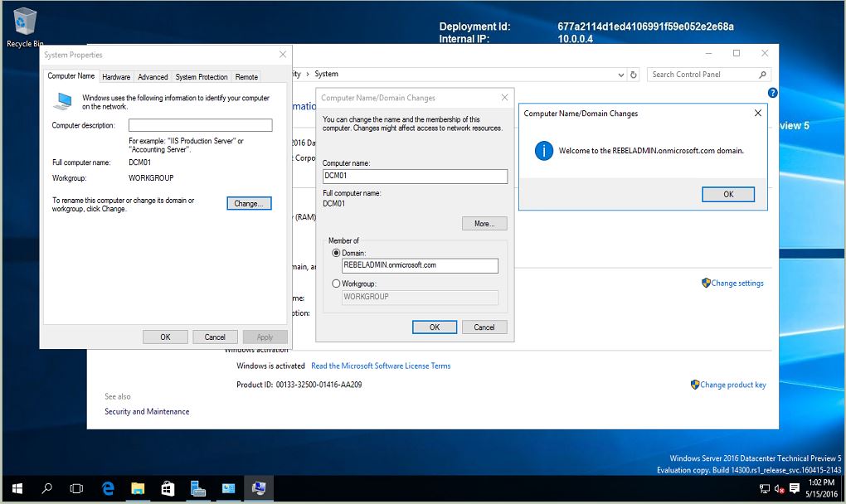This screenshot has width=846, height=504.
Task: Click the More... button
Action: coord(484,224)
